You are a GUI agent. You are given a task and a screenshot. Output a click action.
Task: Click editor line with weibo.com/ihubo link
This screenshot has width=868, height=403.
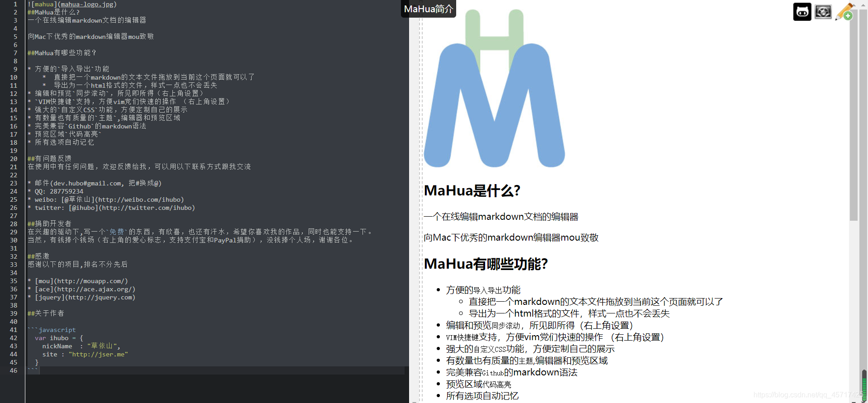click(106, 199)
